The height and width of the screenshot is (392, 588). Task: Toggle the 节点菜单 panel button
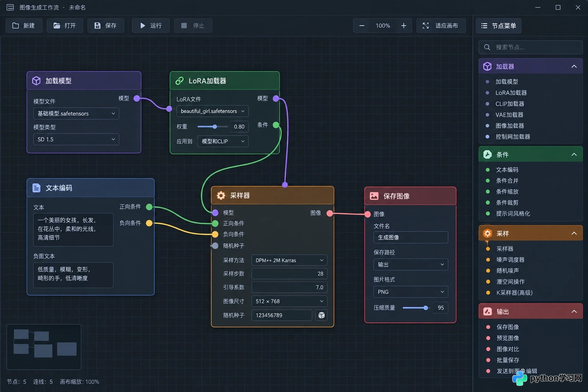499,26
